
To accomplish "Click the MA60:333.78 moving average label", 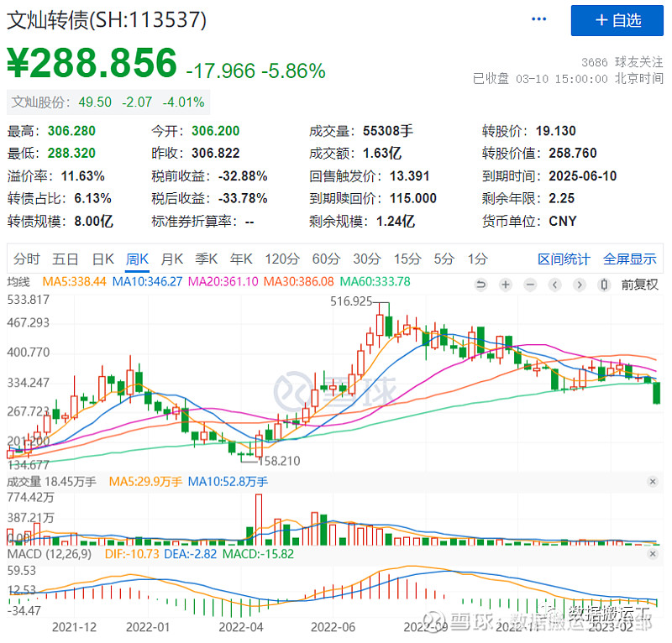I will click(375, 282).
